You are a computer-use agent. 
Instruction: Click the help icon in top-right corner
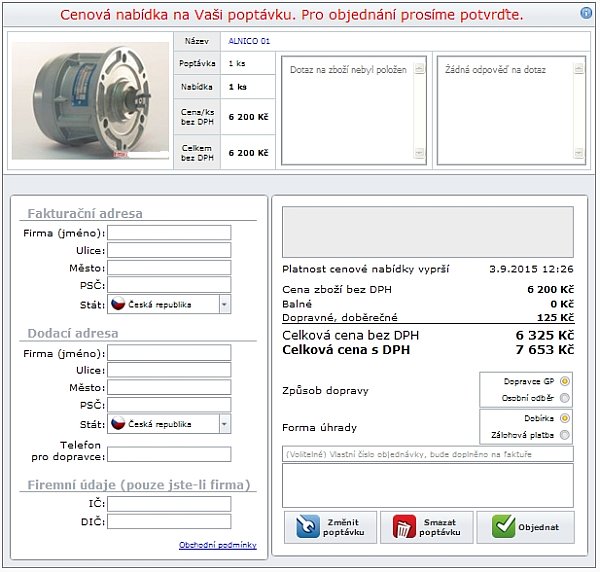point(585,14)
